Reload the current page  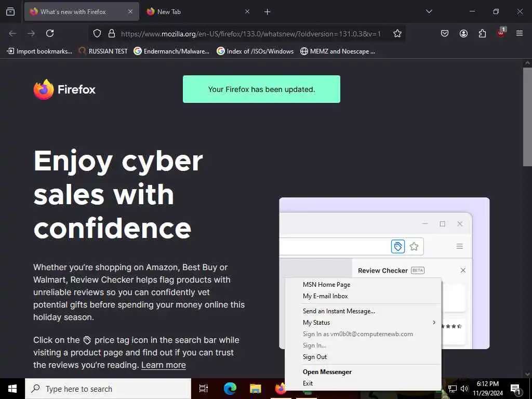[x=50, y=33]
